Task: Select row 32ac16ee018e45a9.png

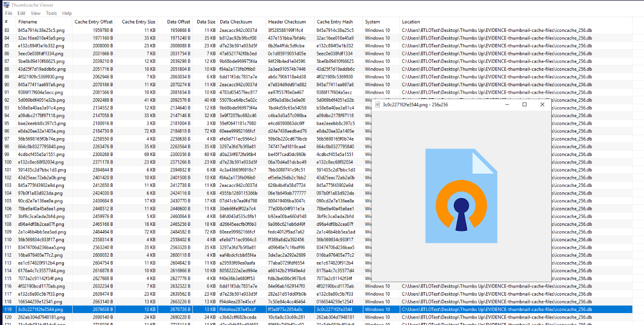Action: pos(317,38)
